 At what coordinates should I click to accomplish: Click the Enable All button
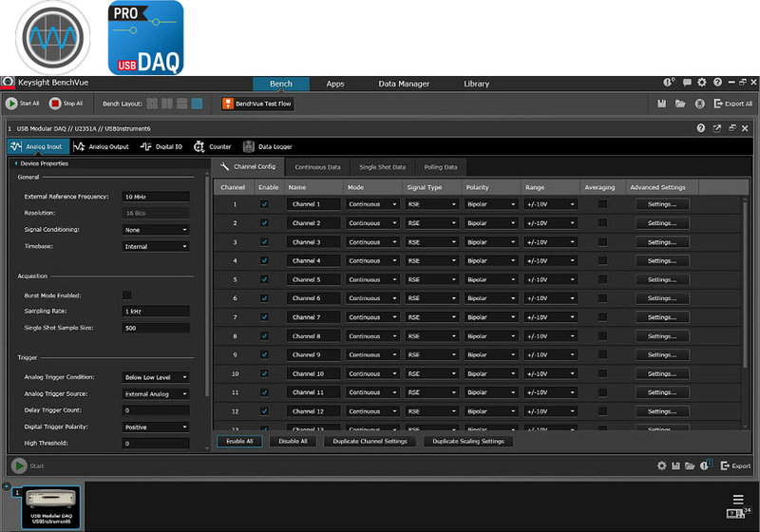tap(240, 442)
